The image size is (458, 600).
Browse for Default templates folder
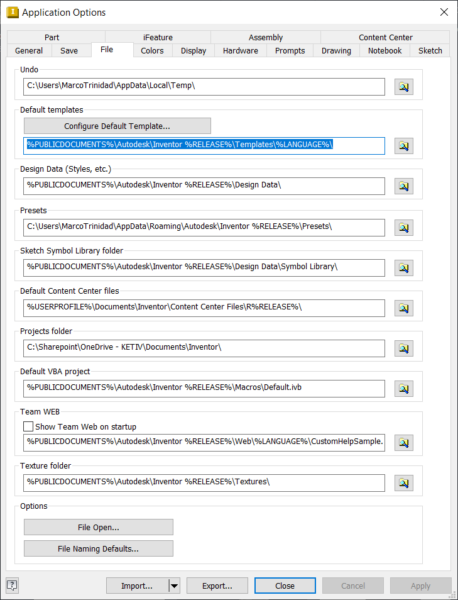pos(404,146)
